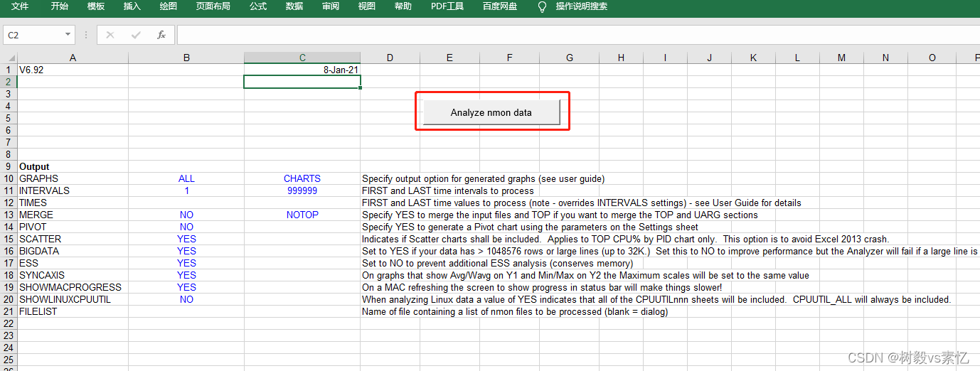Open the 绘图 ribbon tab

(x=169, y=6)
